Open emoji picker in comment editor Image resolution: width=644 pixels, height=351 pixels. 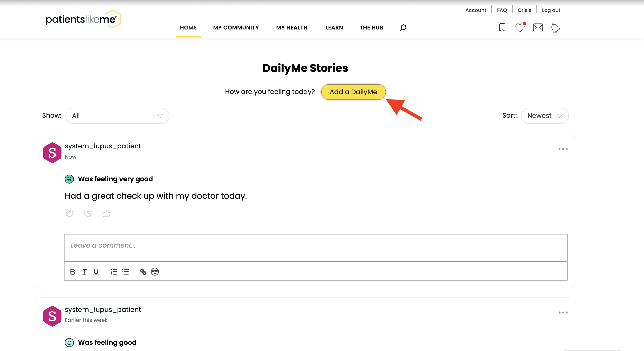[155, 272]
